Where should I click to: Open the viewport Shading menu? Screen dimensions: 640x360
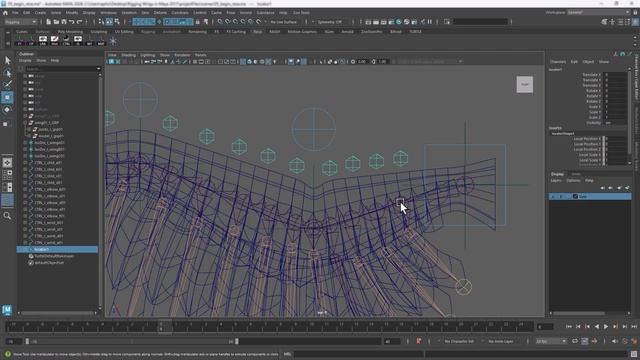128,55
